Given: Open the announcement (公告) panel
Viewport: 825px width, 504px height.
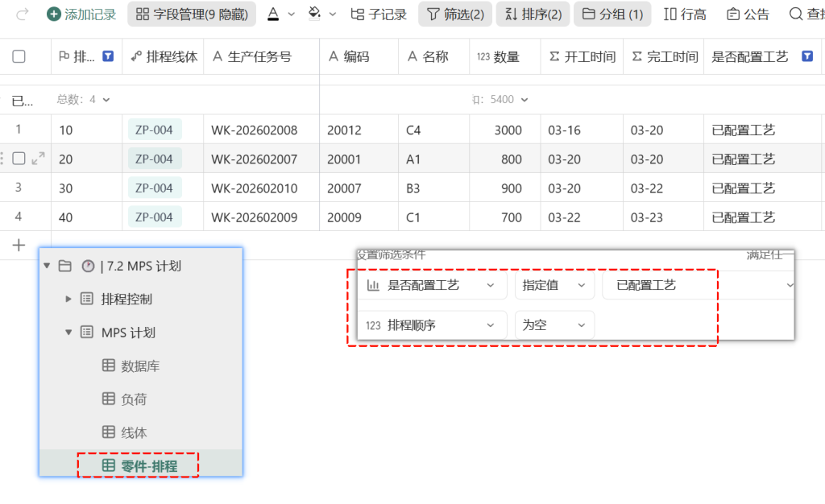Looking at the screenshot, I should (x=748, y=14).
